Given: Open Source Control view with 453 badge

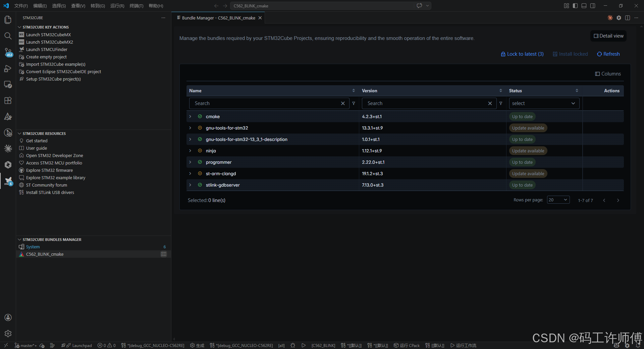Looking at the screenshot, I should click(x=8, y=52).
